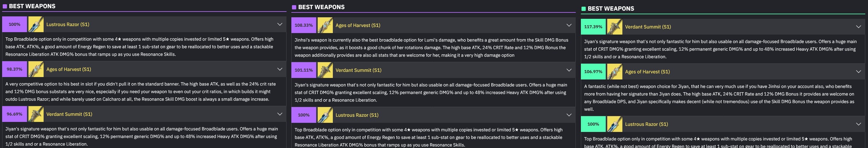
Task: Click Verdant Summit icon in right panel
Action: pos(615,27)
